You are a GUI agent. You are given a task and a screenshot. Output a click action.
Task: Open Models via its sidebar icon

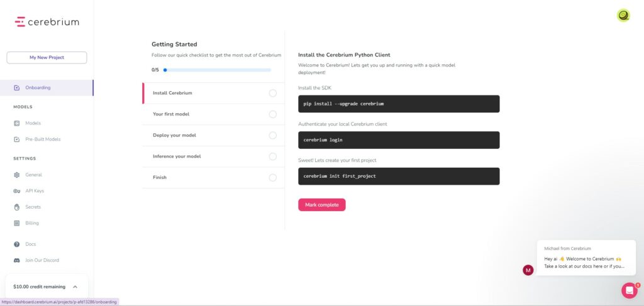(x=17, y=123)
